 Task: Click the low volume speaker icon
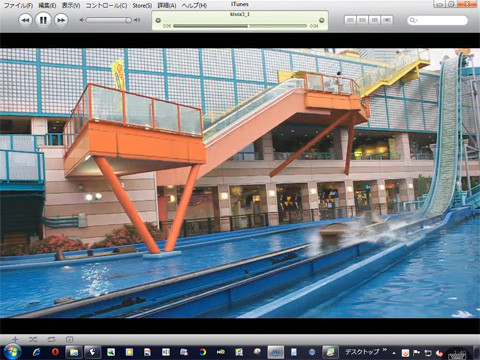coord(81,20)
